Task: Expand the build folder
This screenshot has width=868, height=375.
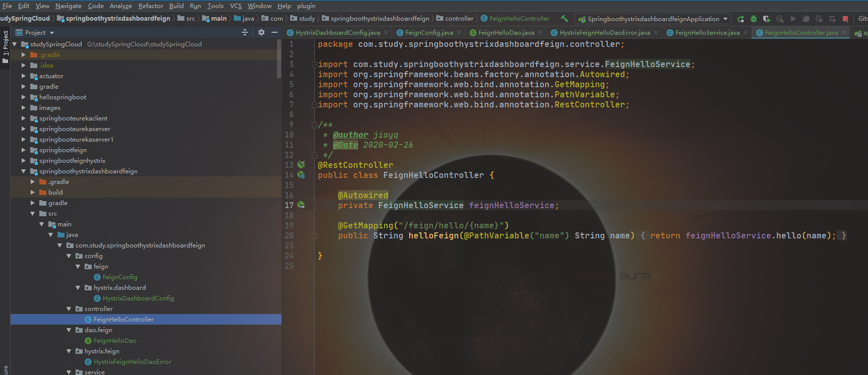Action: tap(33, 193)
